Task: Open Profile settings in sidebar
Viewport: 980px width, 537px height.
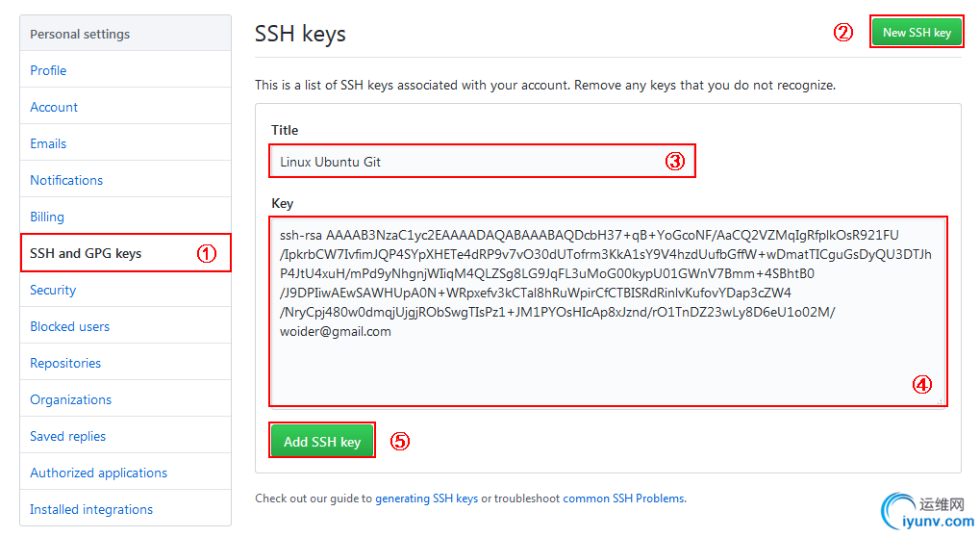Action: pos(48,70)
